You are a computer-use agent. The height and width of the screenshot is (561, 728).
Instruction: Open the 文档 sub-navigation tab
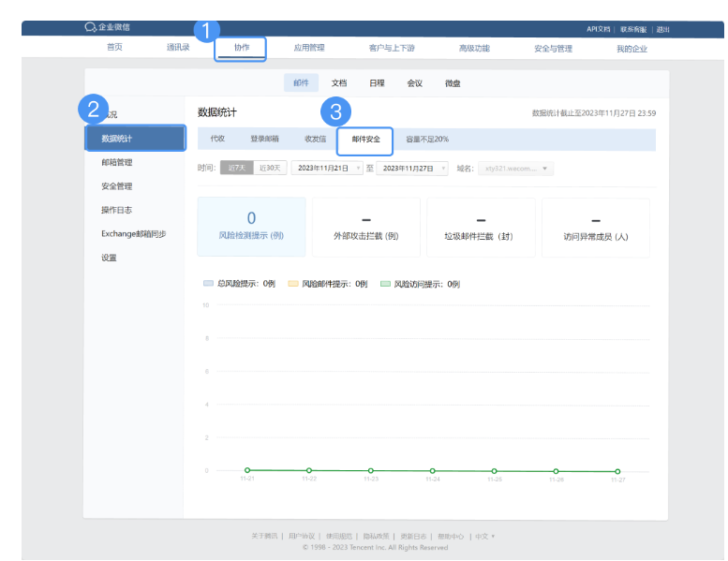pos(339,83)
